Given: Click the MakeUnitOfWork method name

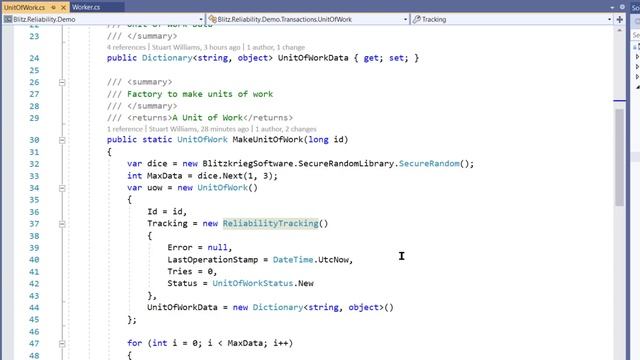Looking at the screenshot, I should (x=268, y=140).
